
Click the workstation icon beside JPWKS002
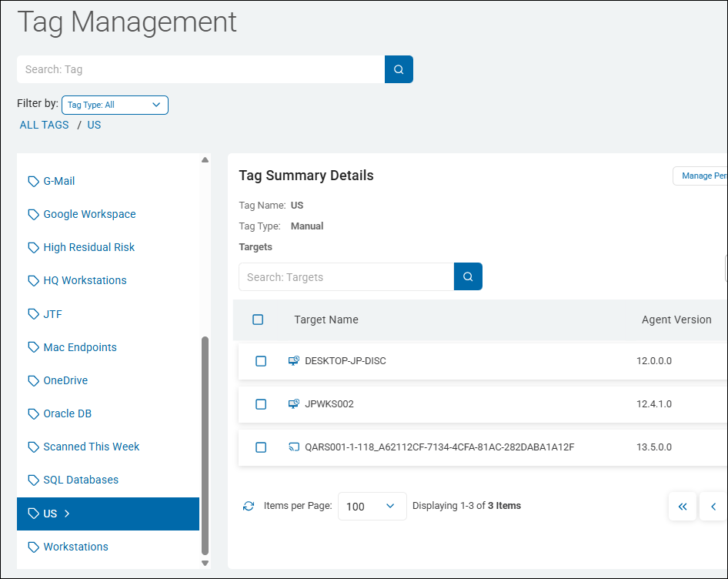(x=293, y=404)
